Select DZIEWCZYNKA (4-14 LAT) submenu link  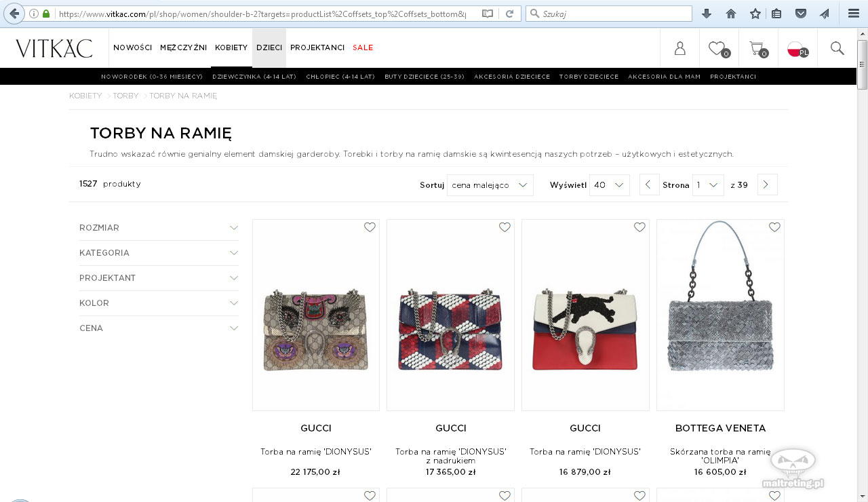(254, 77)
